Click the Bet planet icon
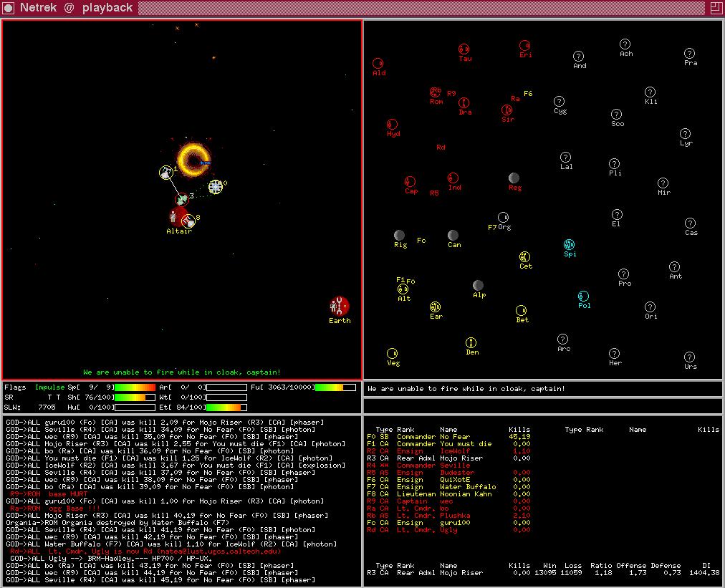This screenshot has width=725, height=588. coord(521,310)
